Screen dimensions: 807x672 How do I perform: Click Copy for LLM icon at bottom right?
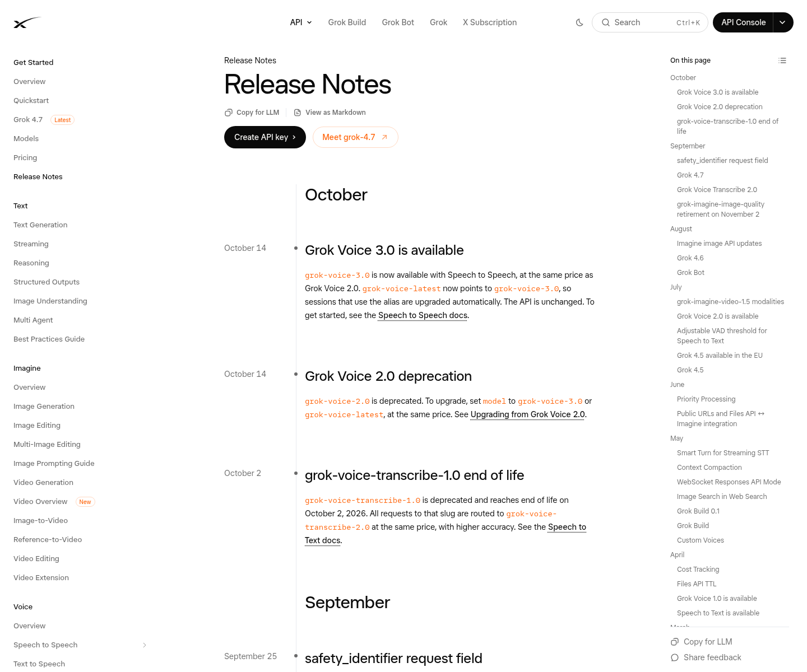tap(675, 642)
